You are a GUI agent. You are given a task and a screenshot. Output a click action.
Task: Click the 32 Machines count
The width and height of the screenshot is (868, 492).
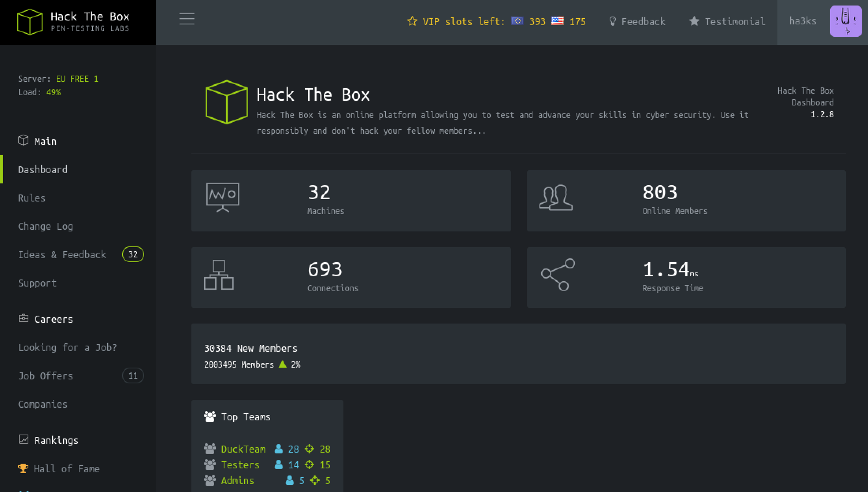tap(319, 192)
